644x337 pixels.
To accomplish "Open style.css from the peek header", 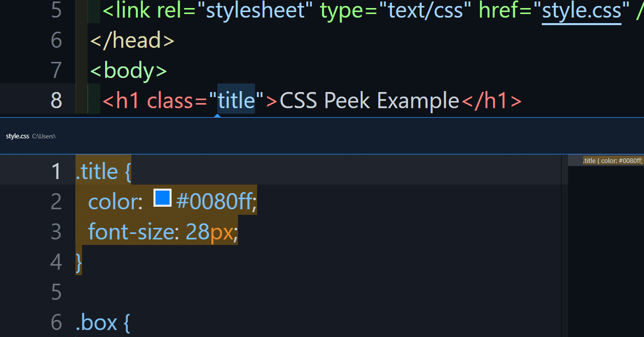I will [17, 136].
